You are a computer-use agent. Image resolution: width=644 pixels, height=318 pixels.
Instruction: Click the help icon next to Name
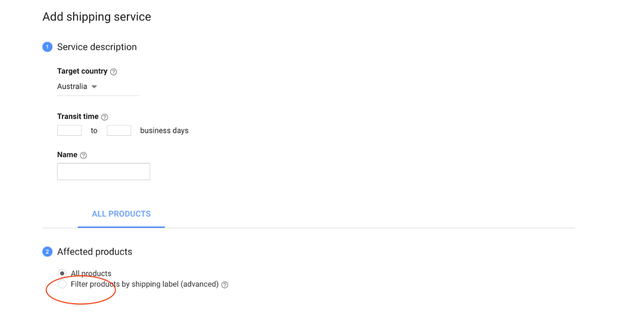[84, 155]
